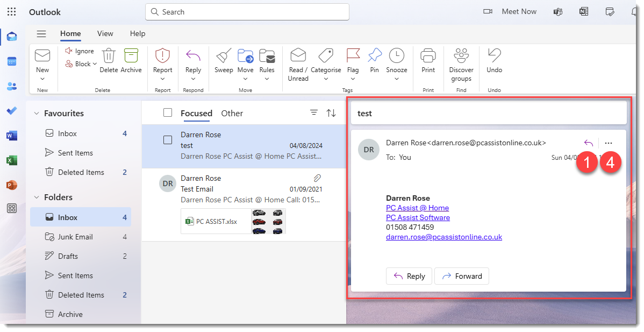644x332 pixels.
Task: Click the Sweep broom icon in ribbon
Action: 224,56
